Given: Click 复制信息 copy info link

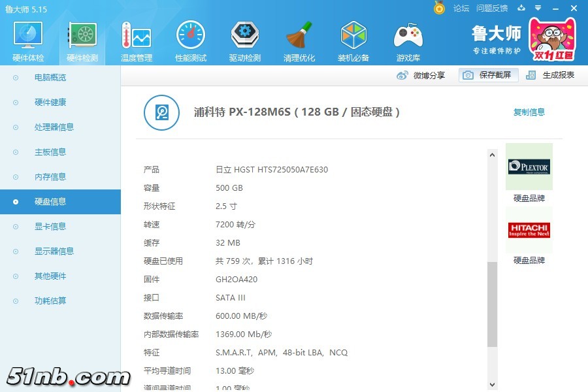Looking at the screenshot, I should pos(529,112).
